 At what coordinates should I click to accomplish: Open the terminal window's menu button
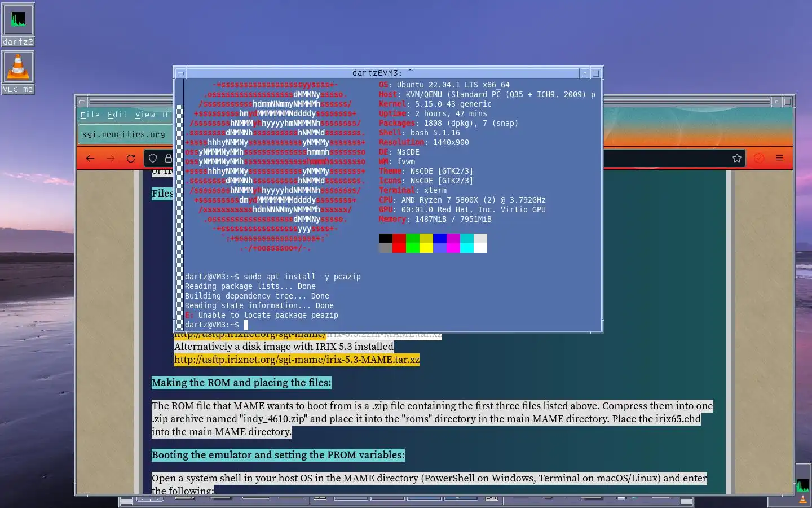(x=180, y=73)
